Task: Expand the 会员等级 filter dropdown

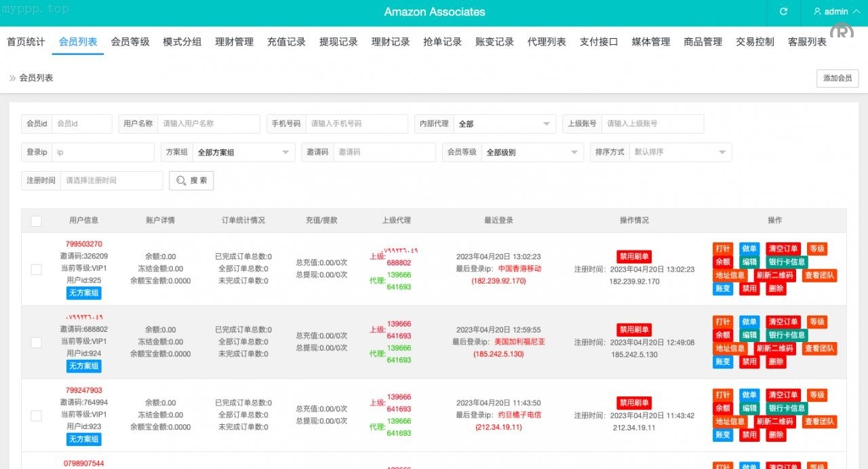Action: pos(532,153)
